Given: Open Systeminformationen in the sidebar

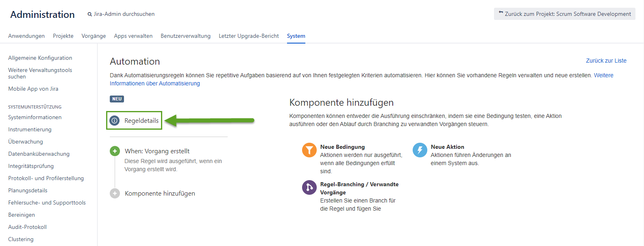Looking at the screenshot, I should pyautogui.click(x=35, y=117).
